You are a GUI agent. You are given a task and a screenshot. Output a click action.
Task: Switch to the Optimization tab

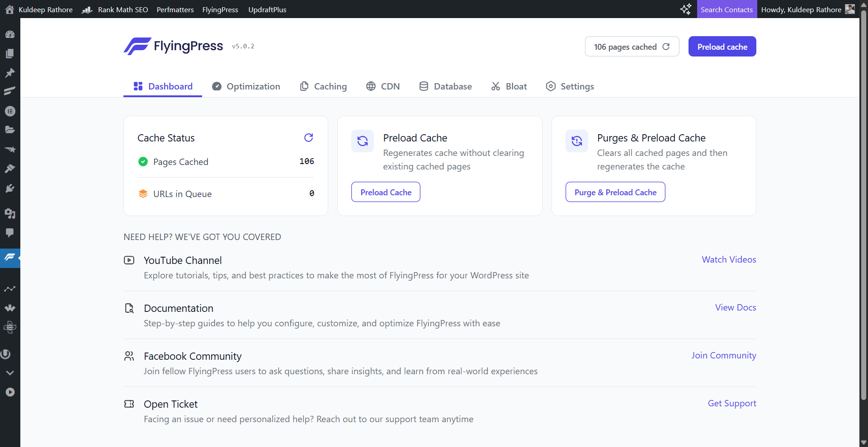246,86
